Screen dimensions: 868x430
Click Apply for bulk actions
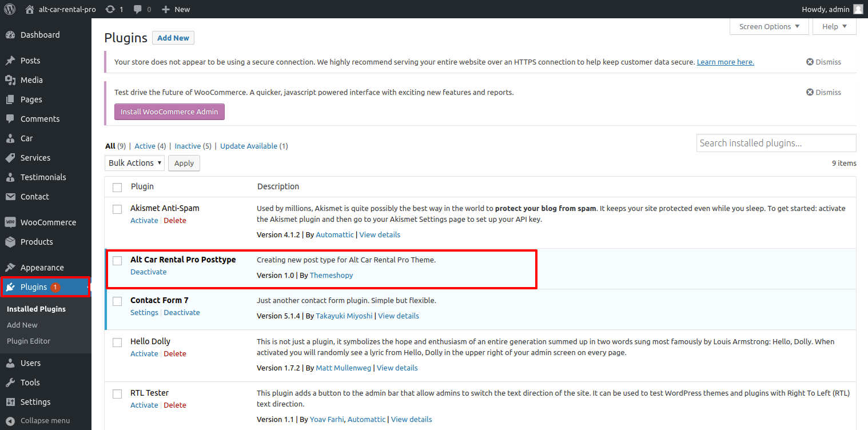[x=184, y=163]
